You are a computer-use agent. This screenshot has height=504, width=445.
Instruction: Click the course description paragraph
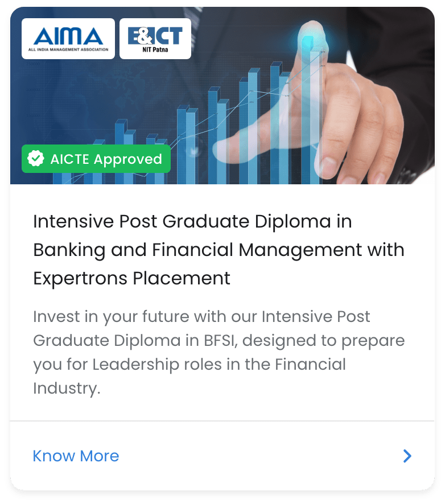tap(219, 352)
